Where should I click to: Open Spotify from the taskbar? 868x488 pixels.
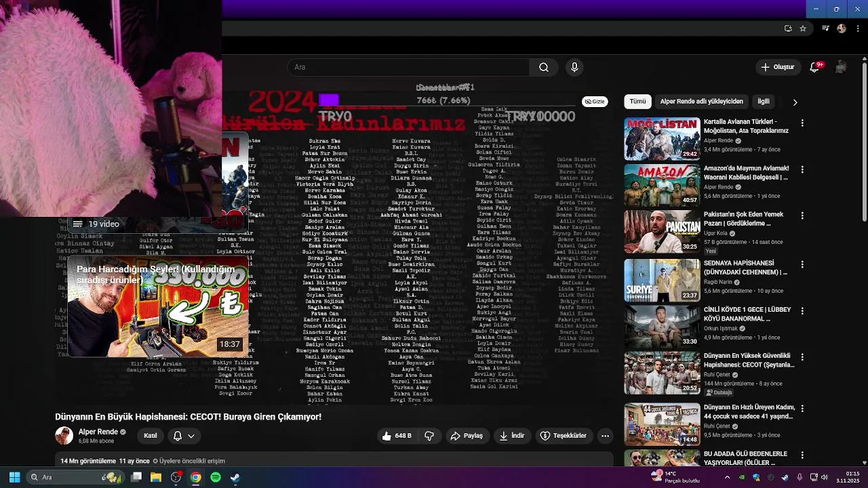(x=216, y=477)
